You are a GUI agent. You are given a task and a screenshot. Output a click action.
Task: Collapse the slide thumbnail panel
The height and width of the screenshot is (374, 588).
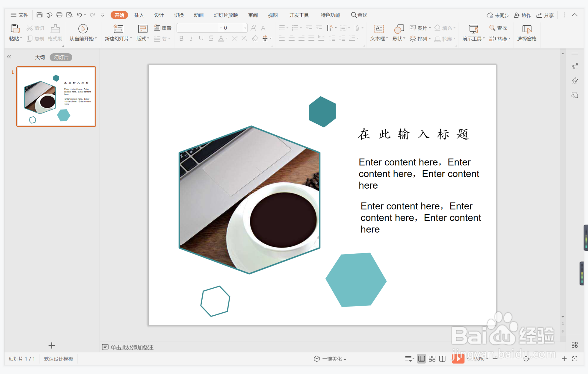(9, 57)
